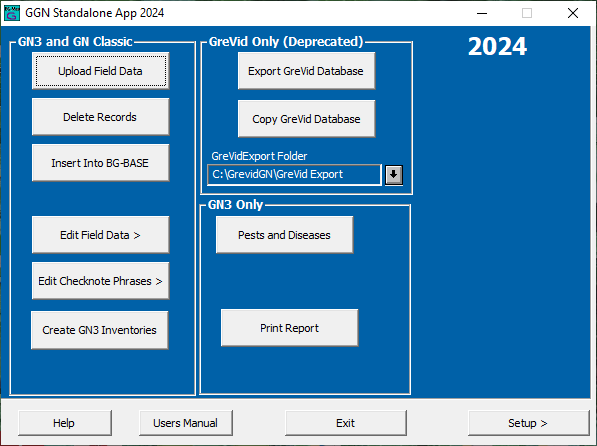This screenshot has height=446, width=597.
Task: Open the Edit Field Data submenu
Action: (x=101, y=235)
